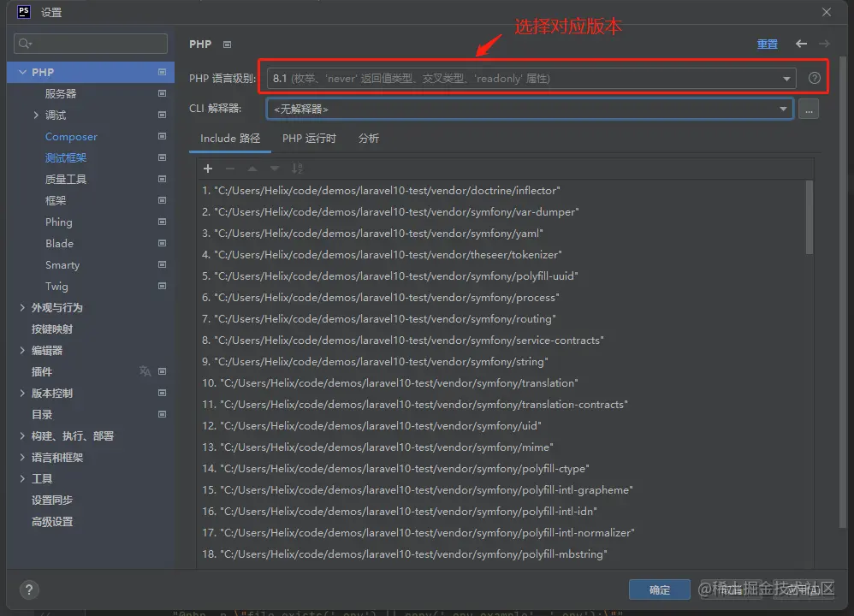Click the move path down arrow icon

pos(275,169)
